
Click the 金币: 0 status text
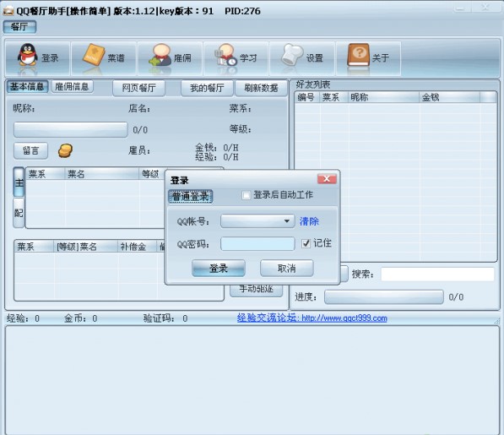coord(81,318)
